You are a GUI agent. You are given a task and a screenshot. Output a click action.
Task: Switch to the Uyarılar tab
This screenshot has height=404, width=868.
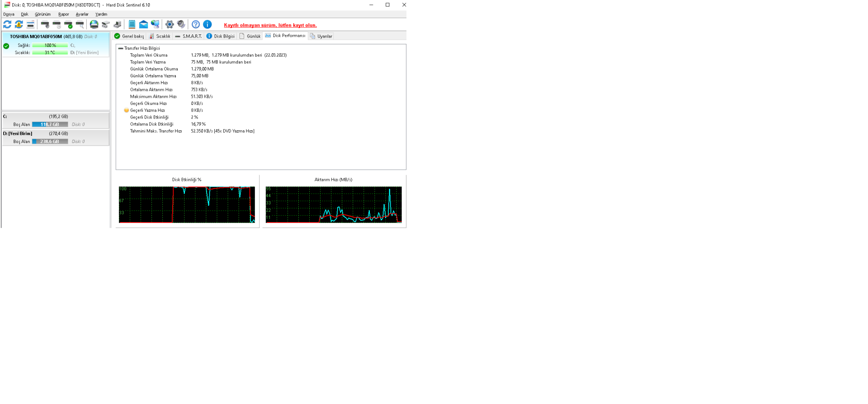tap(321, 36)
